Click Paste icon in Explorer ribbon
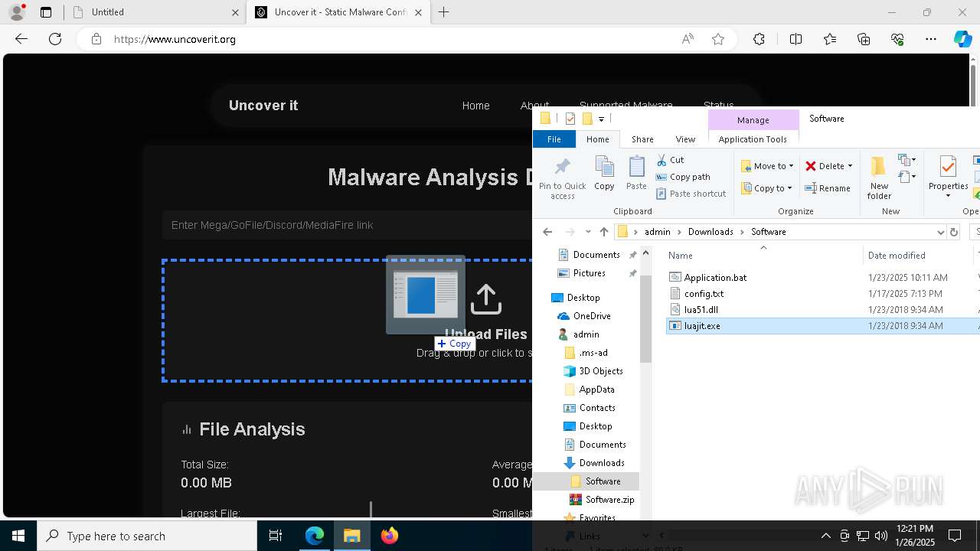 coord(636,173)
